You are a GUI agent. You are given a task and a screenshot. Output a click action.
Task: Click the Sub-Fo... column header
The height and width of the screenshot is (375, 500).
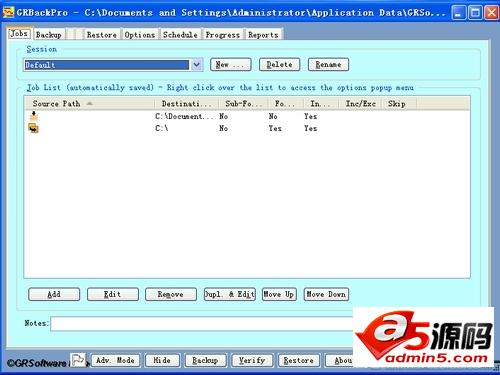tap(243, 104)
